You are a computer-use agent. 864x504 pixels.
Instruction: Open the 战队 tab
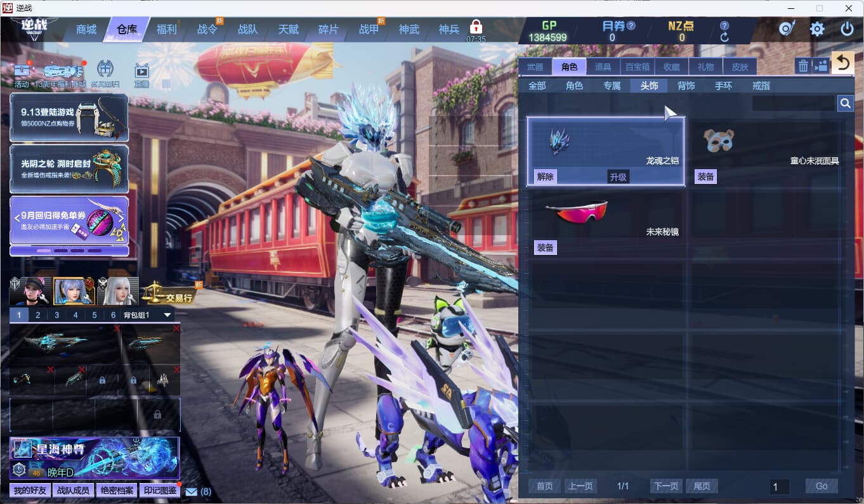248,29
